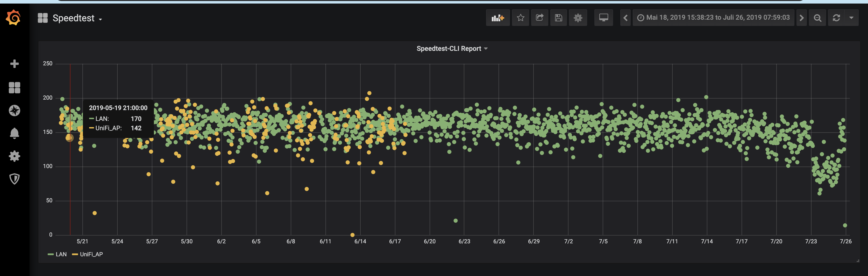This screenshot has width=868, height=276.
Task: Open the Configuration gear in sidebar
Action: pos(15,156)
